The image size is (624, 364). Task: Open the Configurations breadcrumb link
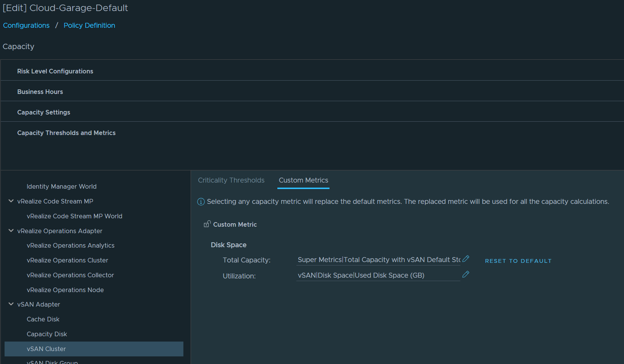coord(26,25)
